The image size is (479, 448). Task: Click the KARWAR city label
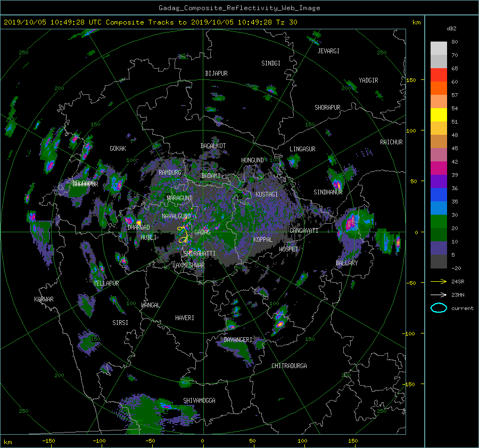pos(44,299)
